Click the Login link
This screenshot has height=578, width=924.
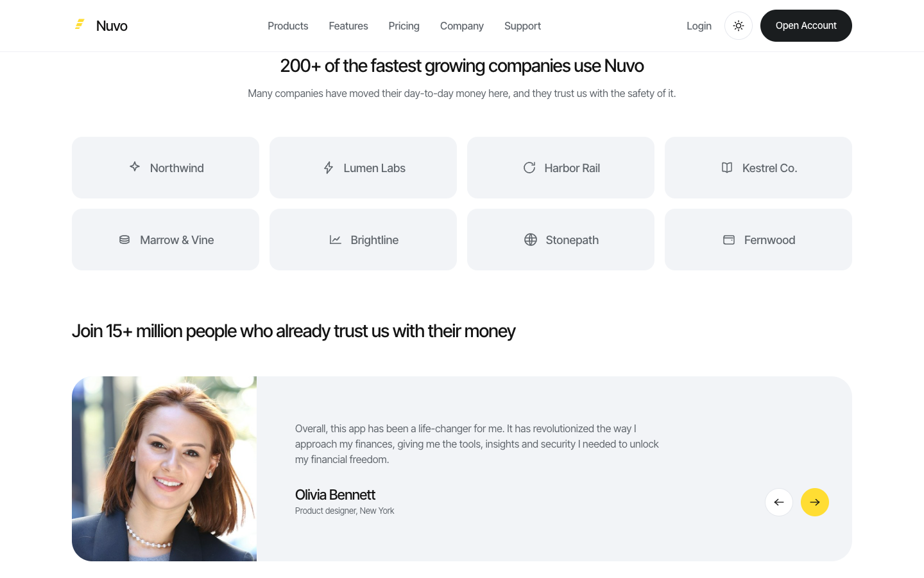point(699,26)
